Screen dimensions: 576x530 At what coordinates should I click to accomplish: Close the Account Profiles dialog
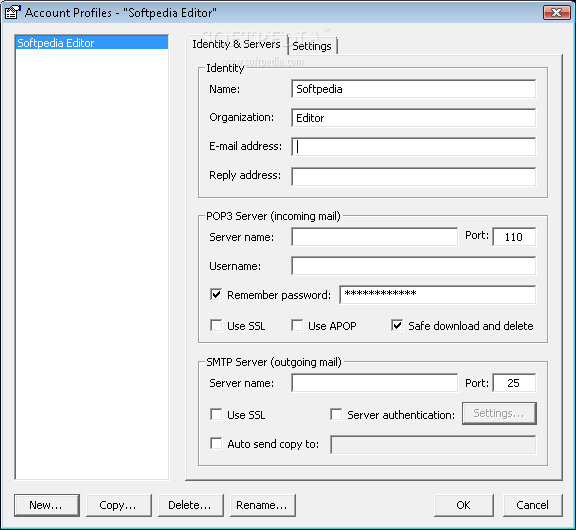tap(557, 12)
